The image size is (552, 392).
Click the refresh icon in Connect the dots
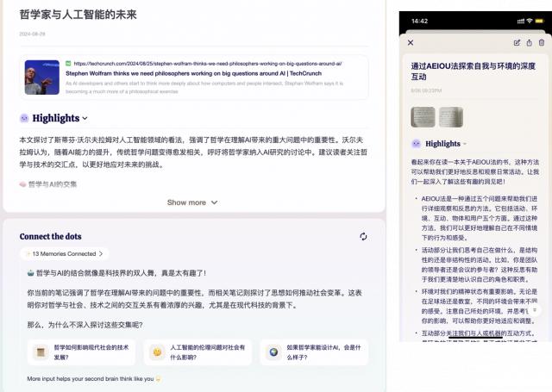[x=363, y=237]
